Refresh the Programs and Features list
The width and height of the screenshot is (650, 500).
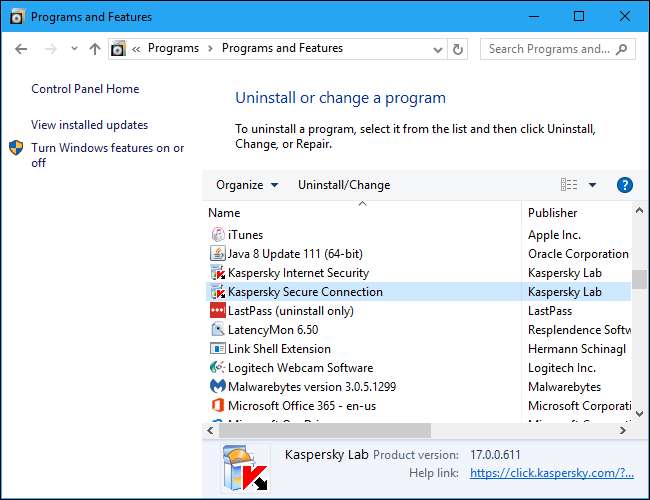458,49
